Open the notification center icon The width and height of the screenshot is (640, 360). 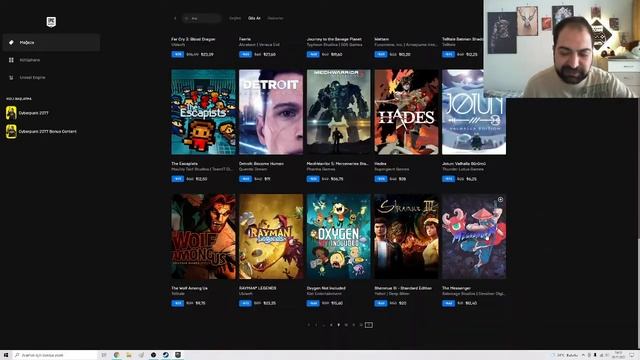[632, 355]
